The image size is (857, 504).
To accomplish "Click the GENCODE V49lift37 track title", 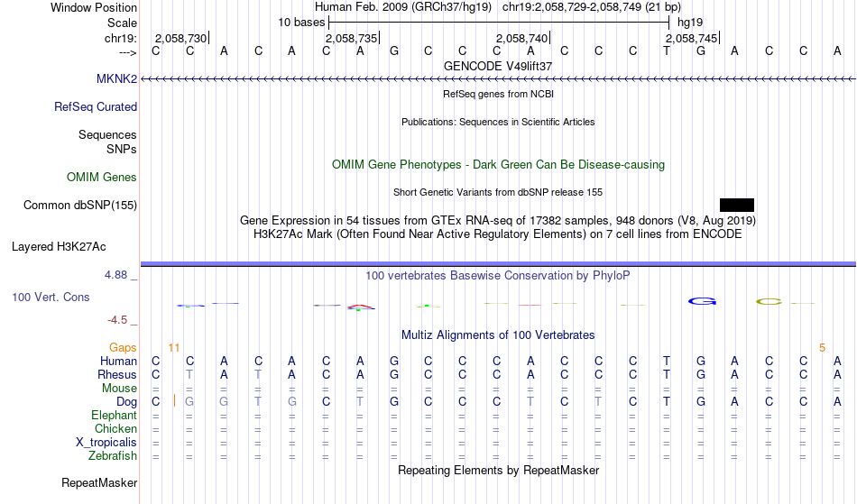I will click(x=498, y=66).
